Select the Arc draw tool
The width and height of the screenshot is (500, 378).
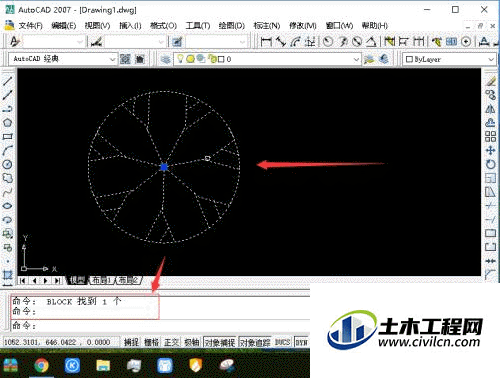pos(7,150)
